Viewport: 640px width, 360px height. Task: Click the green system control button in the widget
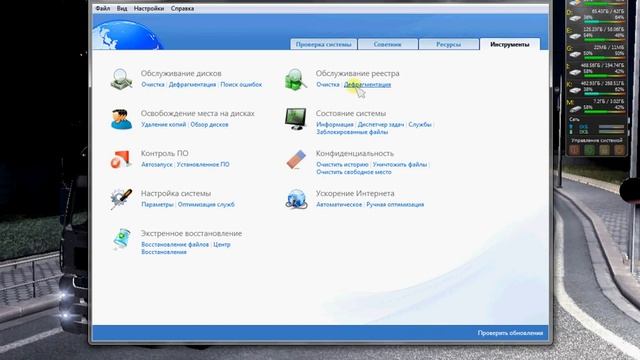tap(589, 150)
